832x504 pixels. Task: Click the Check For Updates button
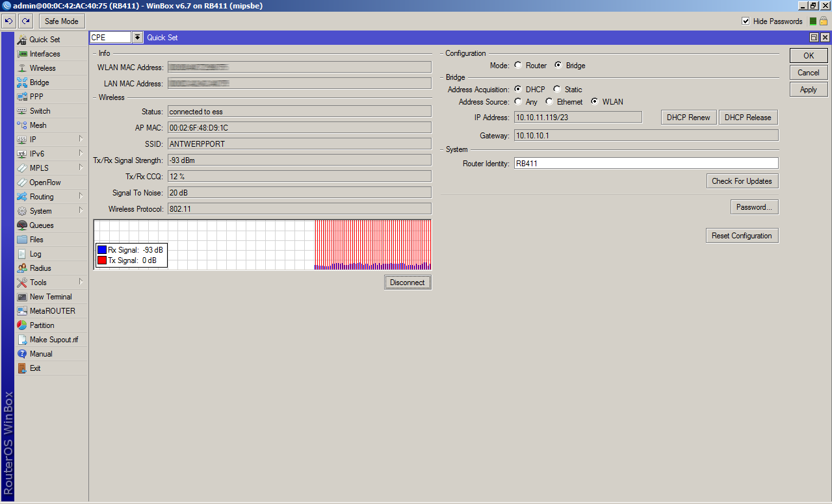click(x=742, y=181)
